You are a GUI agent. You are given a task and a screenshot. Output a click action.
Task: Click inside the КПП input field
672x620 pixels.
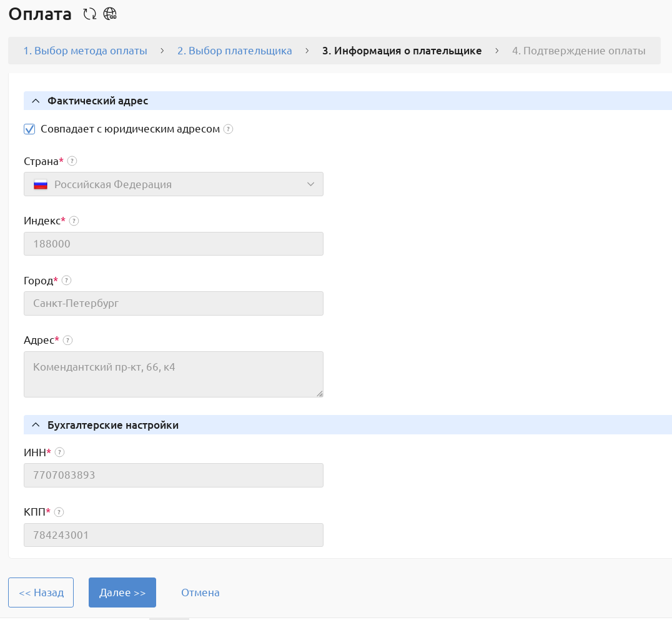click(174, 535)
